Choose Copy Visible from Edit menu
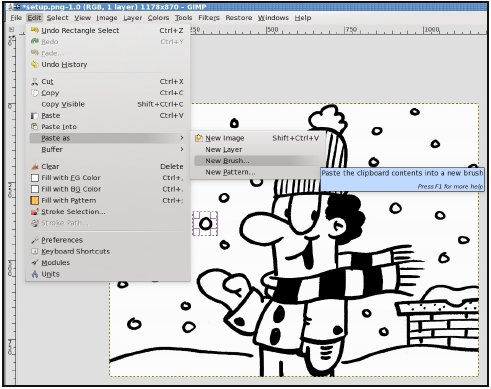 click(x=63, y=104)
